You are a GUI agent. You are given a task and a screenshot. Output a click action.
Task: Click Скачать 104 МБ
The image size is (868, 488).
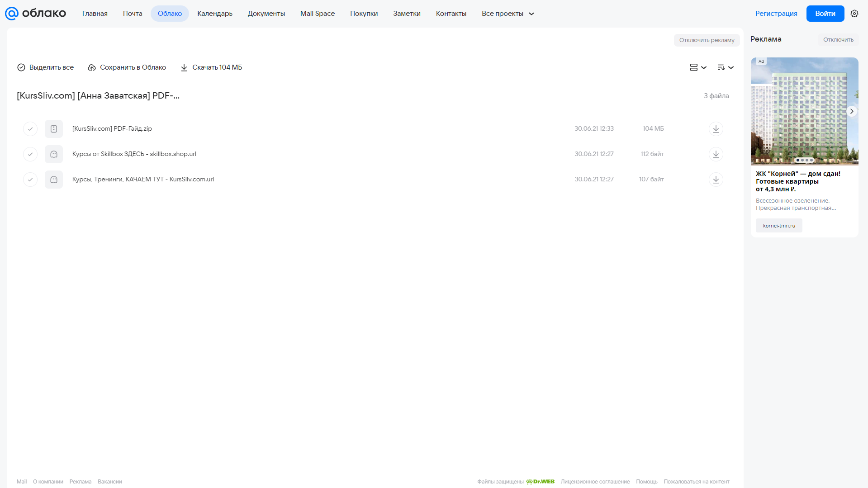(211, 67)
